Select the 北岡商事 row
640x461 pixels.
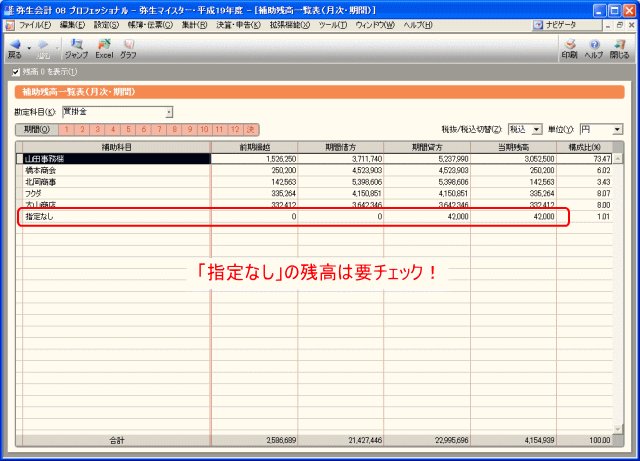pos(314,182)
